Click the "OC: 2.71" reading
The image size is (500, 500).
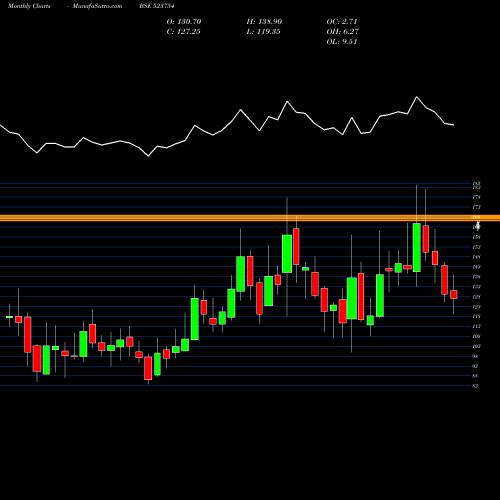click(x=342, y=22)
